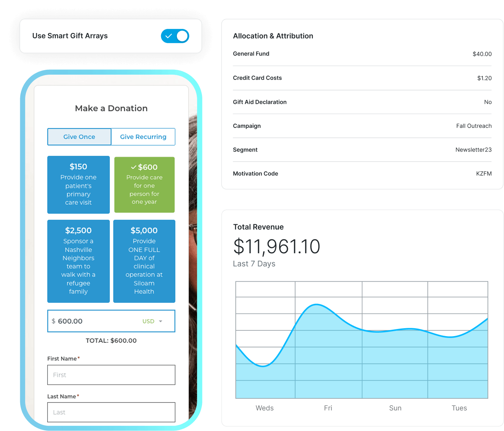Click the 'KZFM' motivation code value

(484, 174)
